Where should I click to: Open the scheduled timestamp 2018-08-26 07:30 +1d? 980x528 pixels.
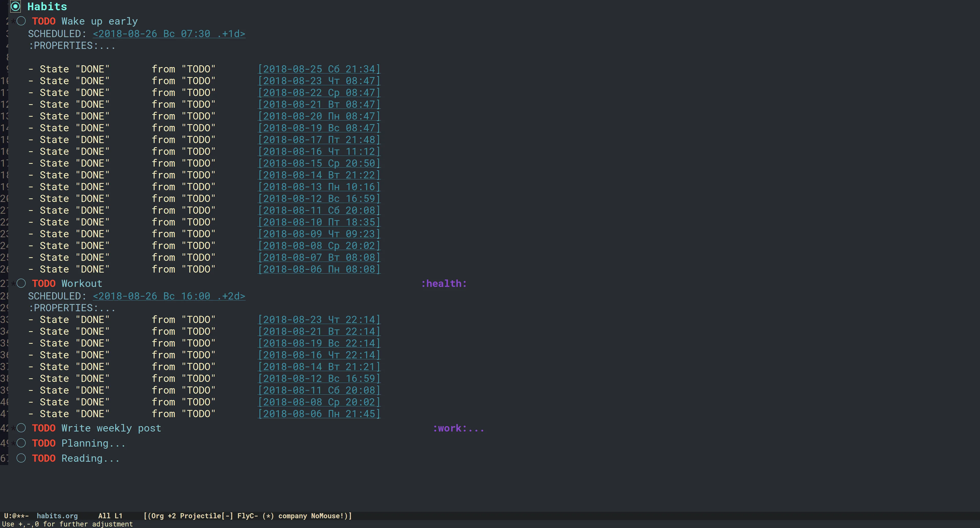coord(169,34)
